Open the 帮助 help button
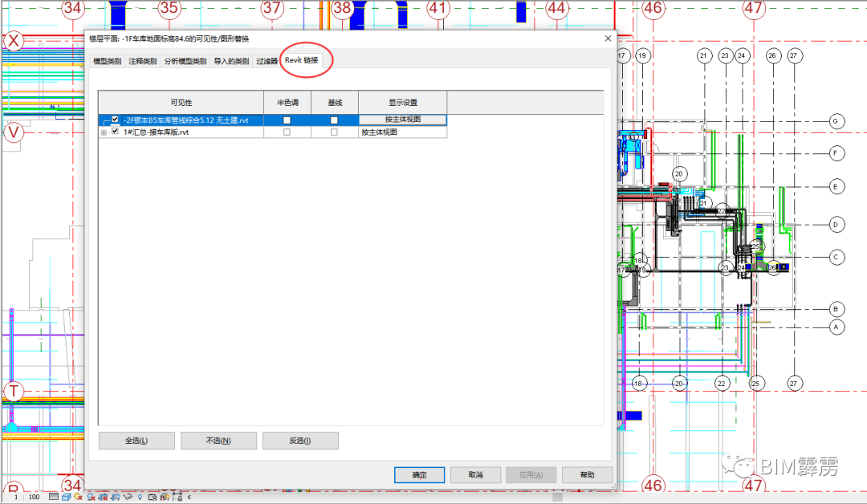The width and height of the screenshot is (867, 504). (x=587, y=475)
